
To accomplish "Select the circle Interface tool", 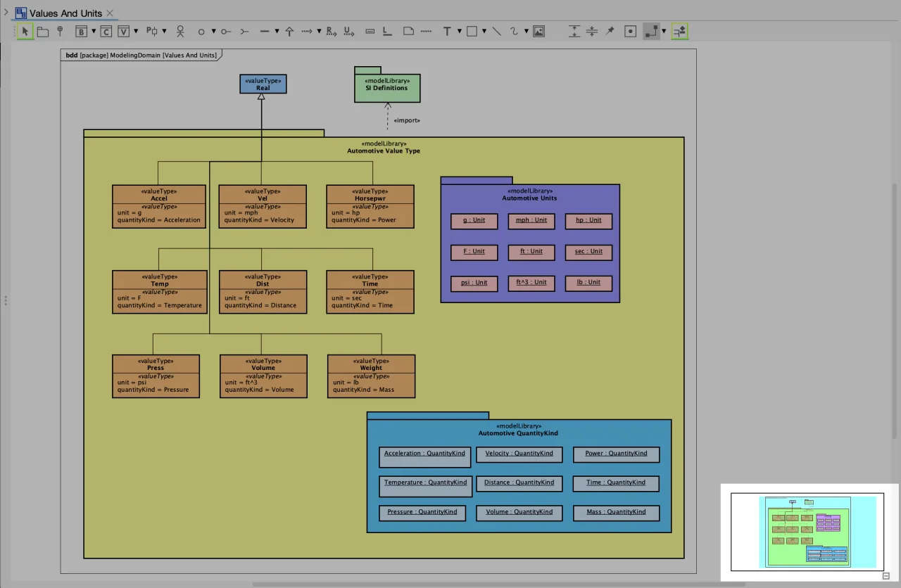I will click(x=201, y=32).
